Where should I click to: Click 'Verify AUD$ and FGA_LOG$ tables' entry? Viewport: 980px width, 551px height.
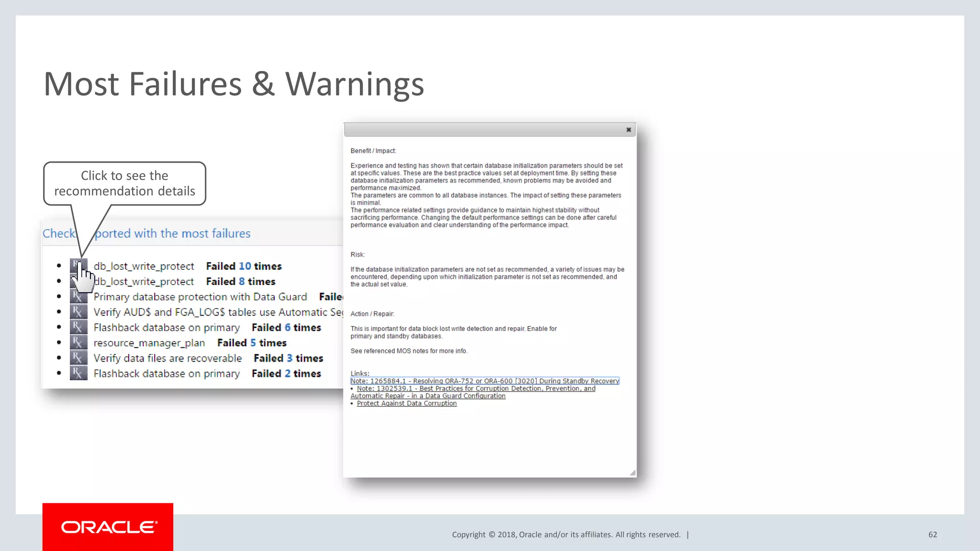218,312
